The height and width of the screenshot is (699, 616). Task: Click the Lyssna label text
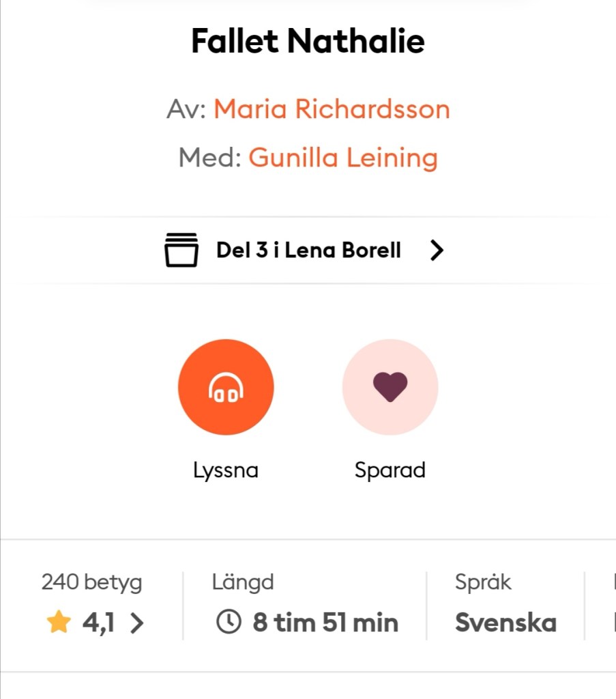(x=226, y=470)
